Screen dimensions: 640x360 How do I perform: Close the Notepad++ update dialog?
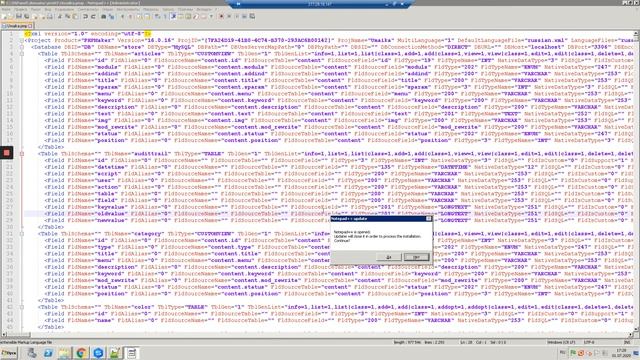coord(429,219)
